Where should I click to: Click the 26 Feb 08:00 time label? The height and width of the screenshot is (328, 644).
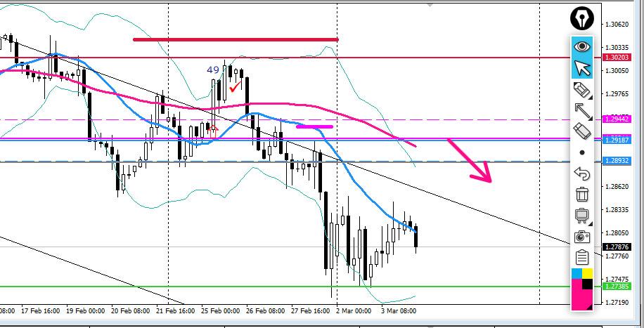click(x=265, y=311)
